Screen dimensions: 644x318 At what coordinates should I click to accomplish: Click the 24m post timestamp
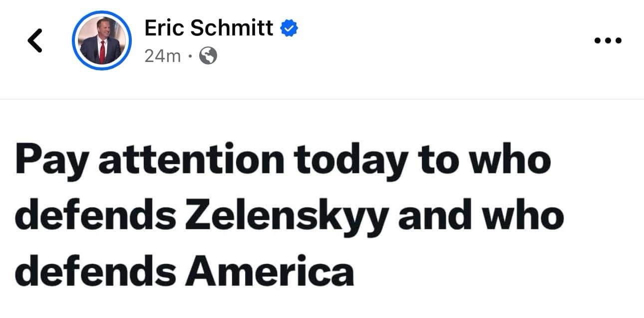click(162, 56)
